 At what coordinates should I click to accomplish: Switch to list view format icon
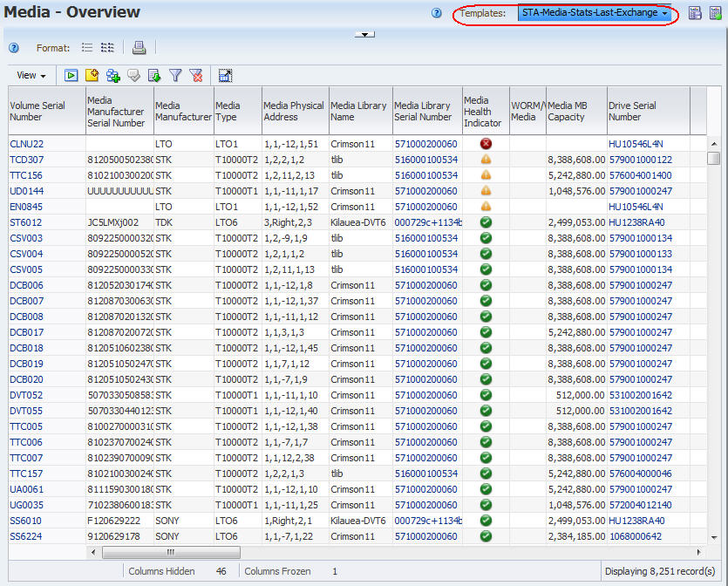click(87, 47)
